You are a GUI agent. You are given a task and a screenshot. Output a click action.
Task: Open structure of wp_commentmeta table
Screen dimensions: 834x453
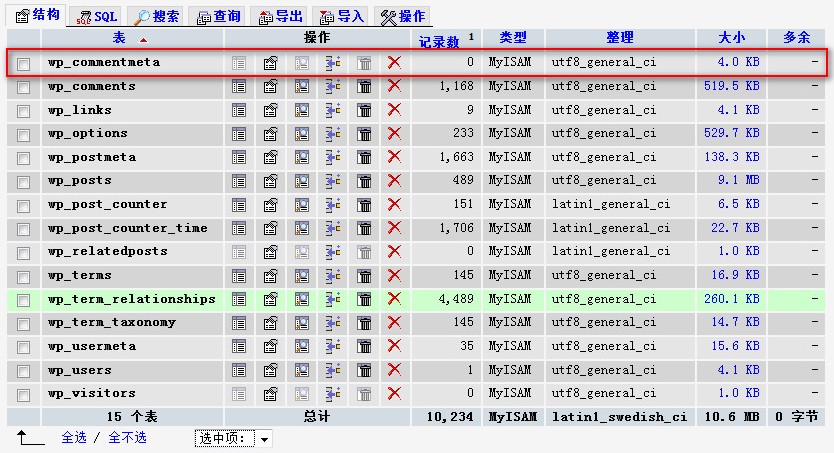pos(270,63)
